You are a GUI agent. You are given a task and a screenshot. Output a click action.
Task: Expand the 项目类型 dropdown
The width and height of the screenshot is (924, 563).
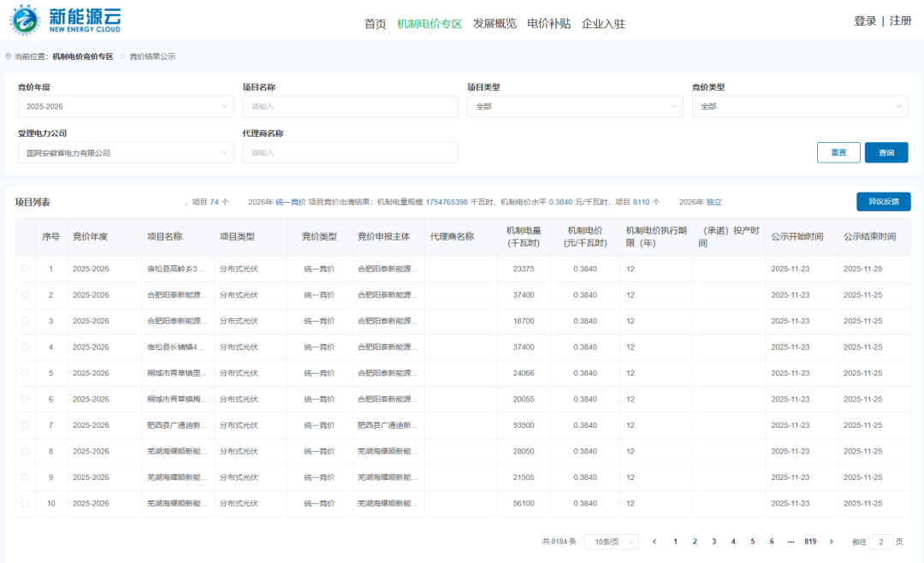pyautogui.click(x=574, y=106)
